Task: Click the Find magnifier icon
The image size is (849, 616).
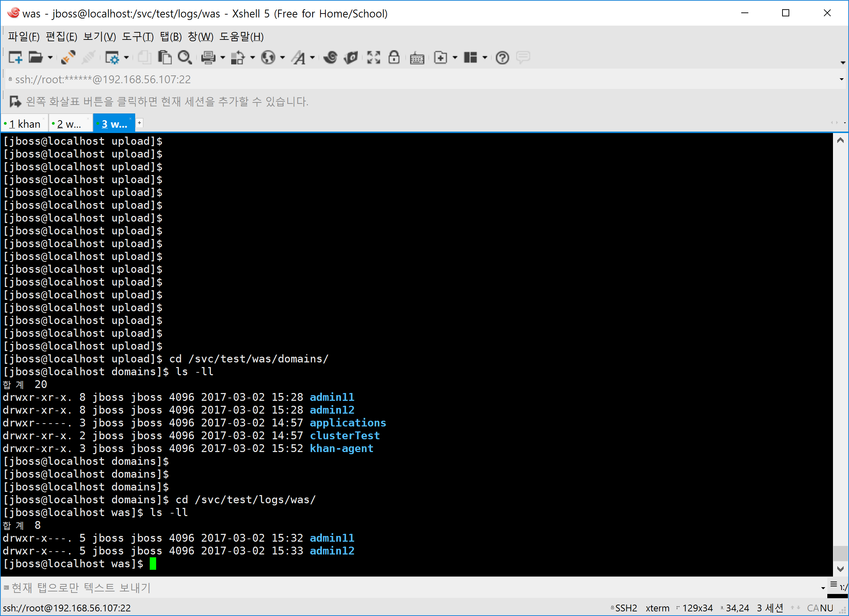Action: coord(185,57)
